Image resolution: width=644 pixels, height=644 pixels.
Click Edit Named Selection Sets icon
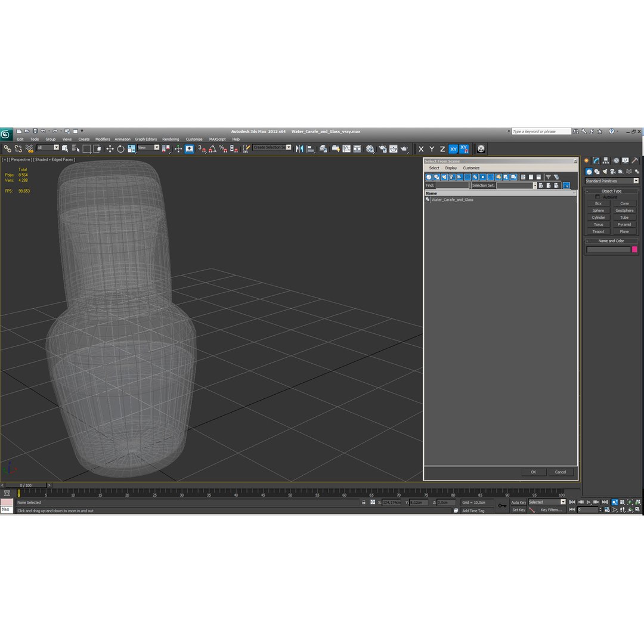click(x=246, y=148)
